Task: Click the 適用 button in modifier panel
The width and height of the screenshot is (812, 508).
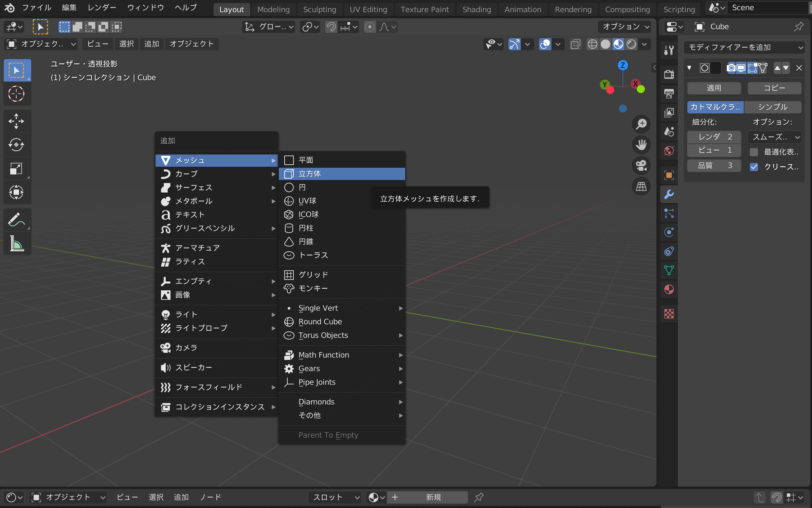Action: pos(714,88)
